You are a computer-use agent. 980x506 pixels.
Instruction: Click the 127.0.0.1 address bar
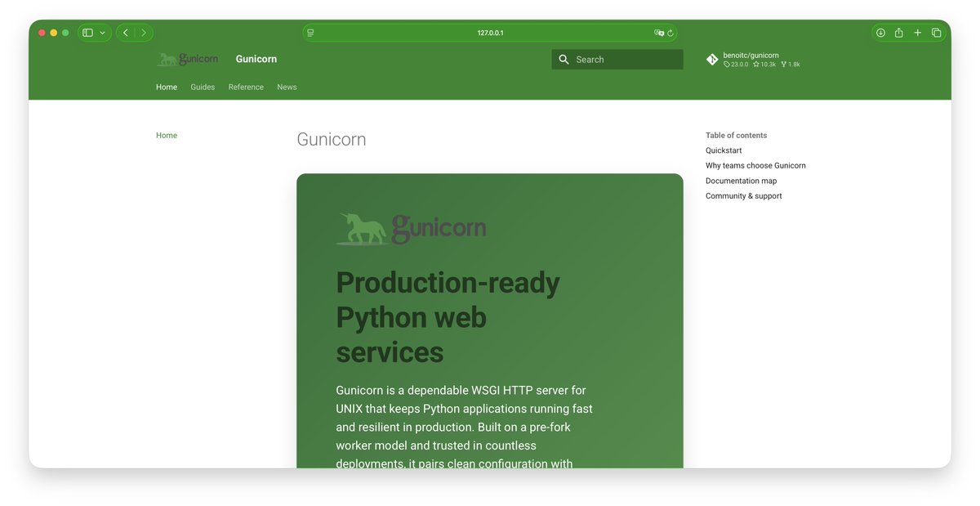coord(490,33)
